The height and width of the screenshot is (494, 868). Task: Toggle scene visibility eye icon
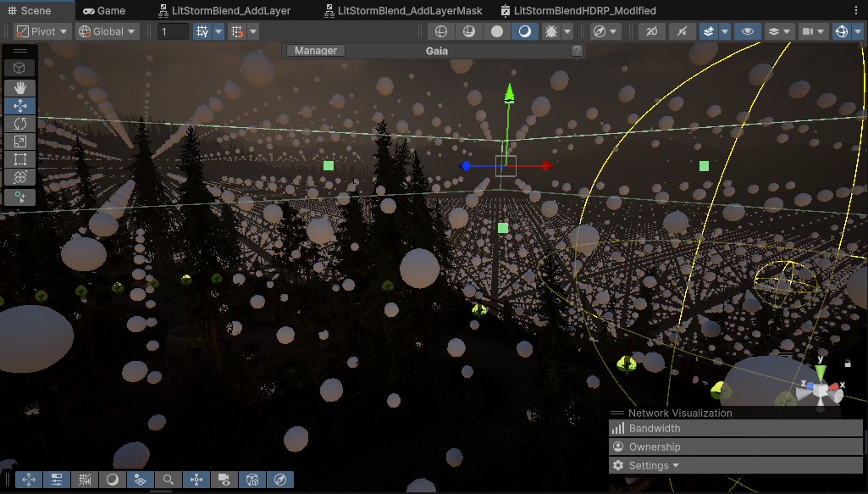(747, 31)
